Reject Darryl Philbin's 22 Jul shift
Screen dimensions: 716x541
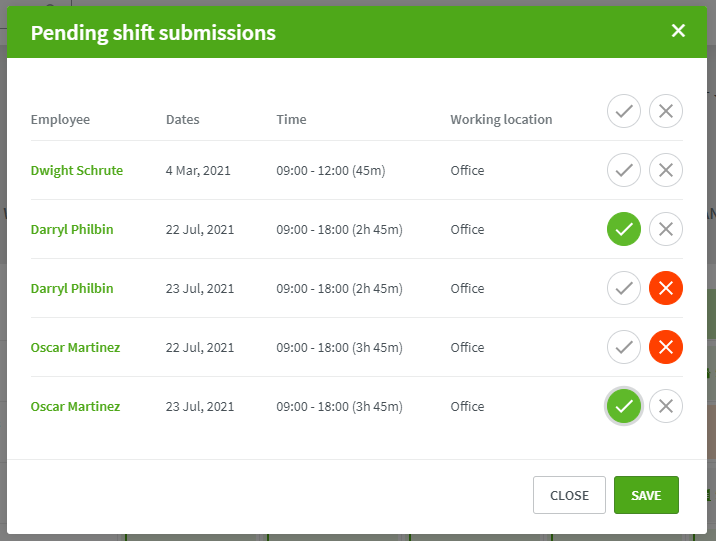coord(666,229)
